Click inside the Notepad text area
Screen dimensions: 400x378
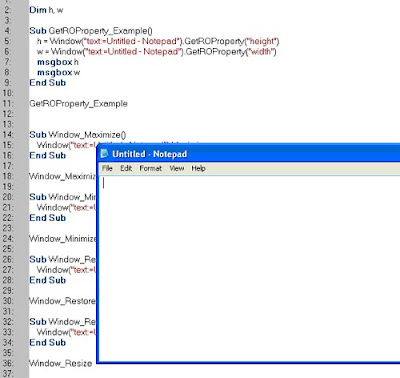point(249,268)
